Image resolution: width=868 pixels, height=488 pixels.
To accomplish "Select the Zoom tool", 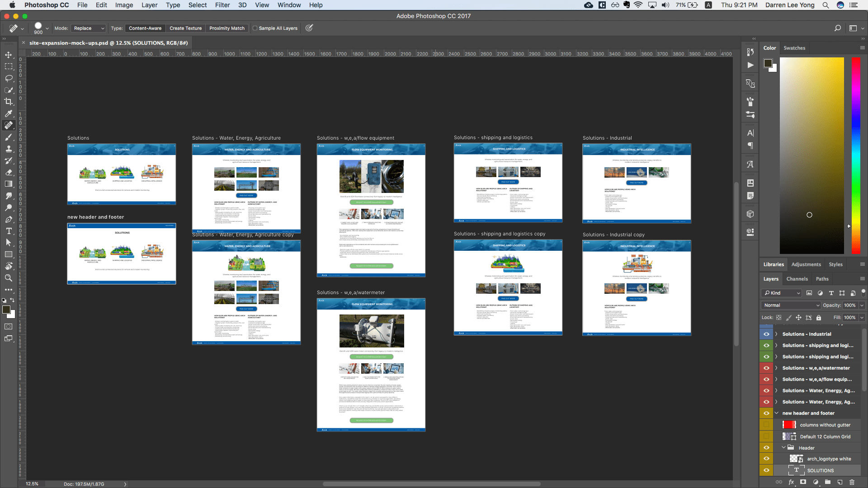I will click(9, 278).
